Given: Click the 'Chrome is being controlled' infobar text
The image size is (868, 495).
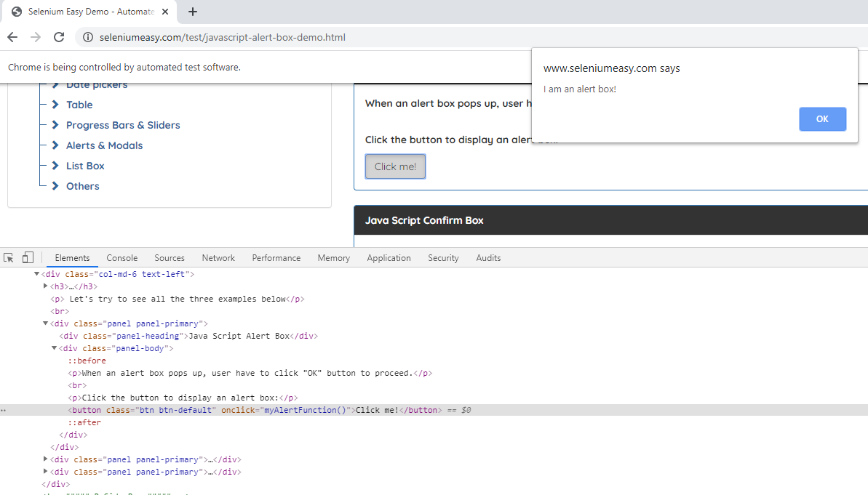Looking at the screenshot, I should tap(124, 68).
